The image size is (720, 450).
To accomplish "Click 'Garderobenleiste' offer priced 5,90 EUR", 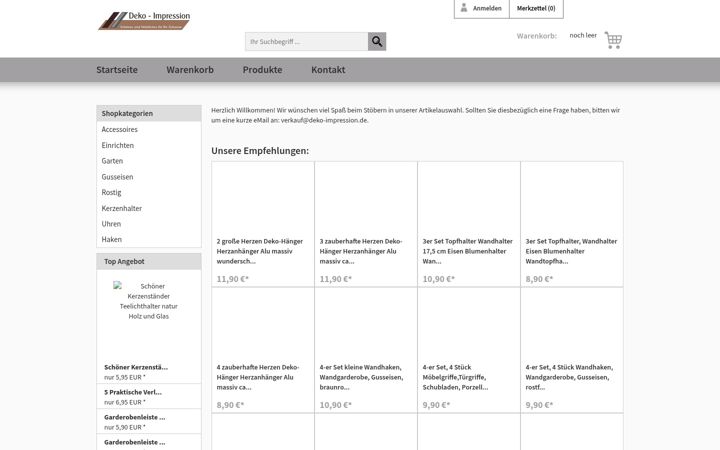I will (x=135, y=417).
